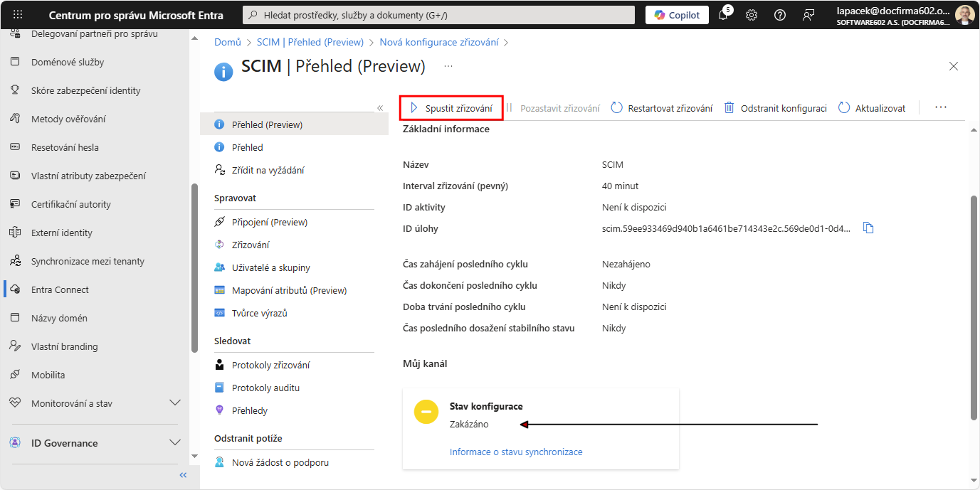This screenshot has width=980, height=490.
Task: Click the search field for resources and documents
Action: [438, 15]
